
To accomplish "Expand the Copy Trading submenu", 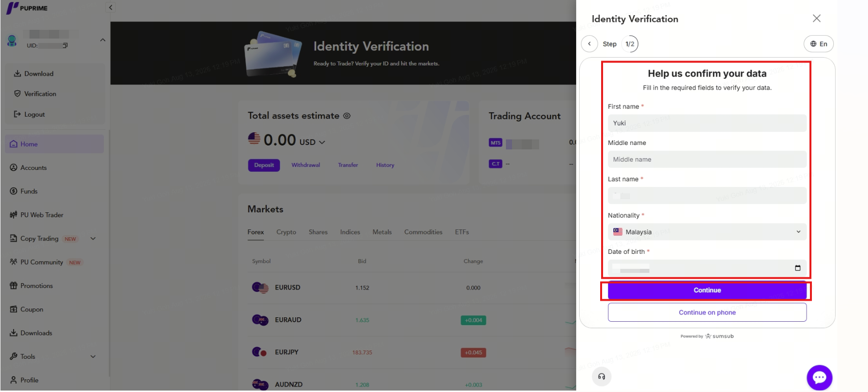I will click(93, 239).
